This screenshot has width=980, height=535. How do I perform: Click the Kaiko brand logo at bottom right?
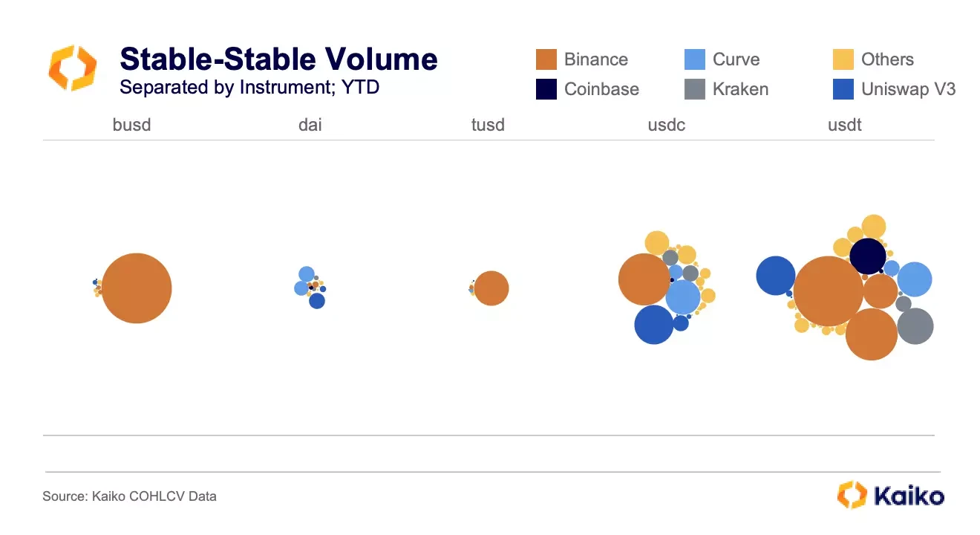pos(890,495)
